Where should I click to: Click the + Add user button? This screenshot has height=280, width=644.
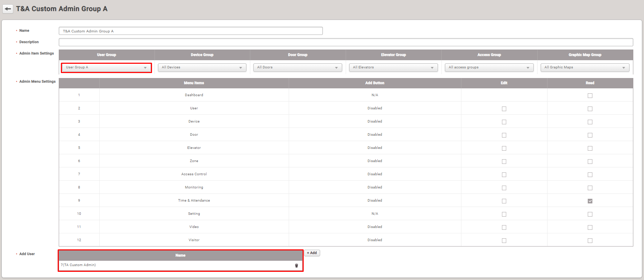pyautogui.click(x=312, y=253)
